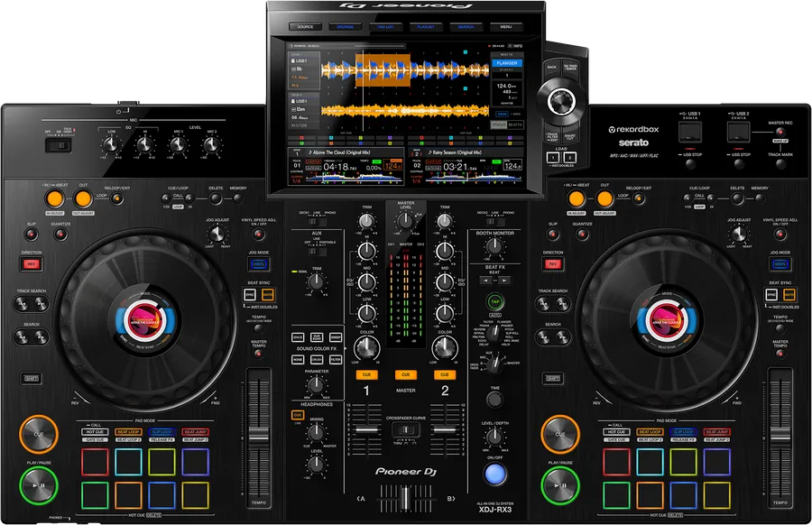Viewport: 812px width, 525px height.
Task: Skip to previous track on left deck
Action: 22,304
